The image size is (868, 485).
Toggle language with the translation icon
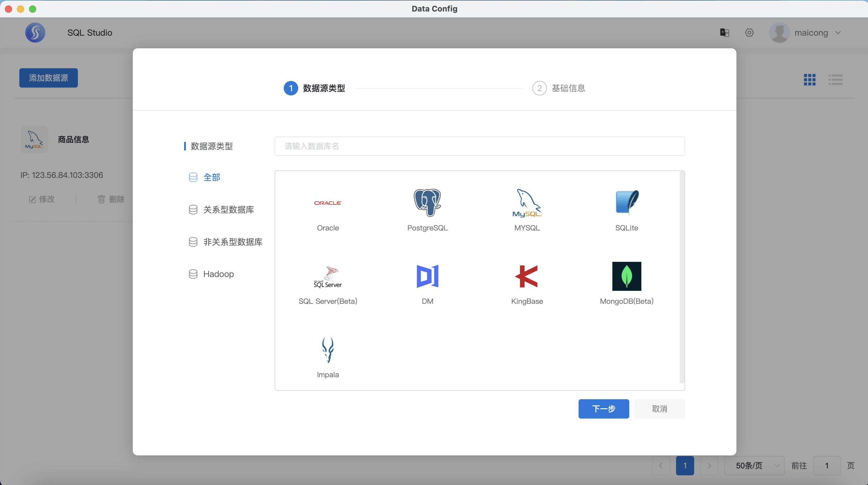pyautogui.click(x=724, y=32)
